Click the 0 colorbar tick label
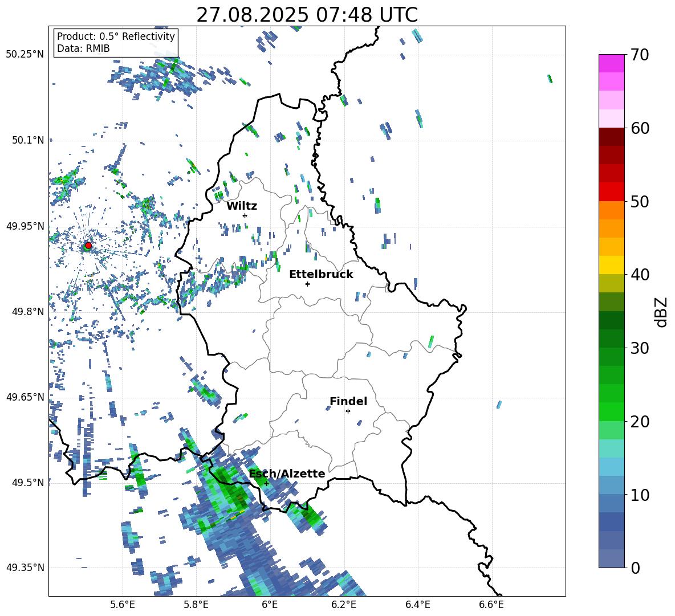675x616 pixels. pyautogui.click(x=635, y=568)
